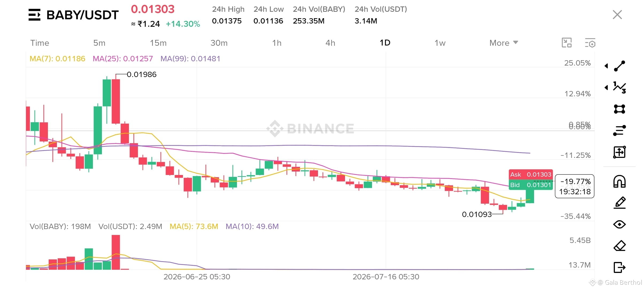Click the 0.01986 high price label
This screenshot has height=289, width=644.
tap(141, 74)
